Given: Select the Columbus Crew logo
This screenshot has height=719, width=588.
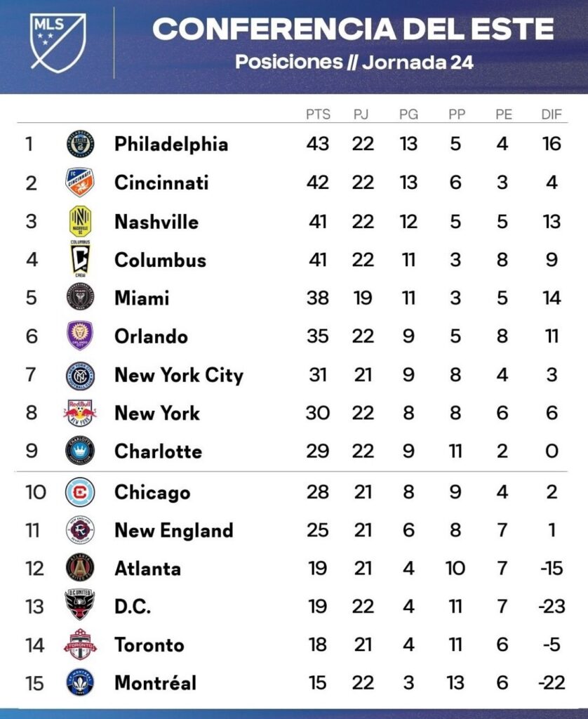Looking at the screenshot, I should pos(79,260).
